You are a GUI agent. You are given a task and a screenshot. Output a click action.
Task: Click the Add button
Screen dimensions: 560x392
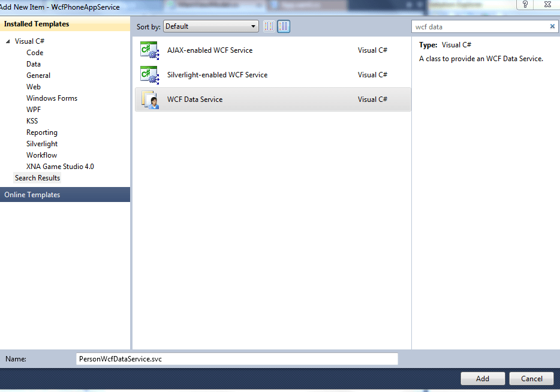pyautogui.click(x=483, y=378)
